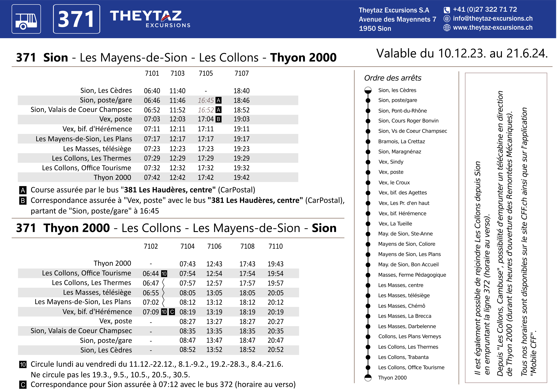
Task: Click the 13:27 time at Vex, poste
Action: coord(214,322)
